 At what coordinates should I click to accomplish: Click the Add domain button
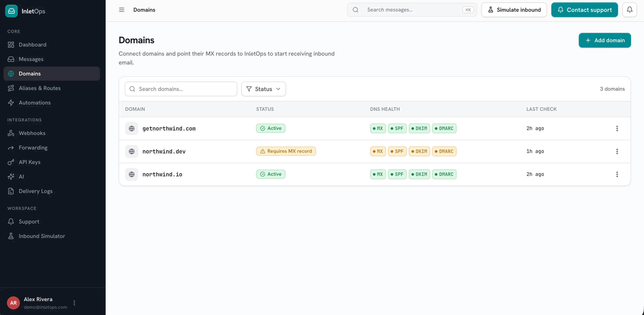tap(605, 40)
